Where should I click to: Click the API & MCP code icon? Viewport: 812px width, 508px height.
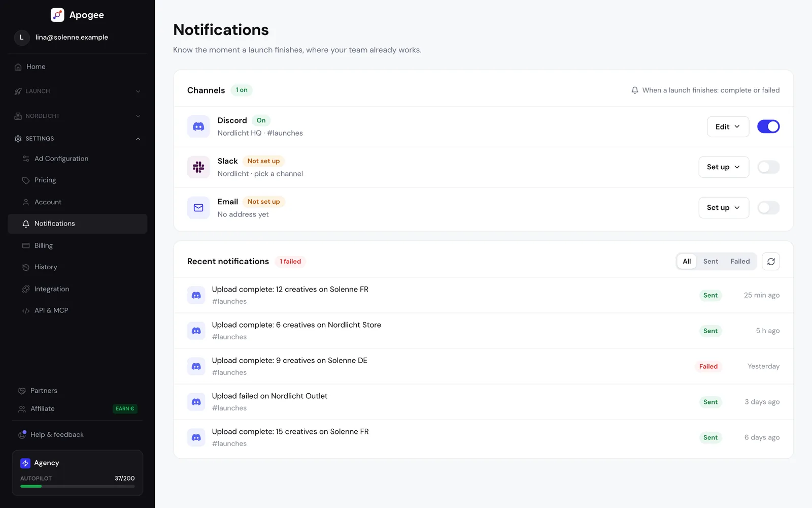point(26,310)
